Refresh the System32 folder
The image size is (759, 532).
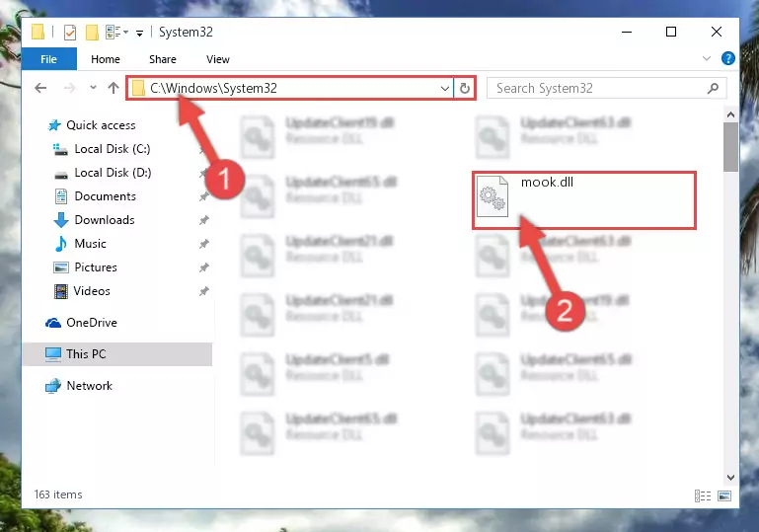(465, 88)
